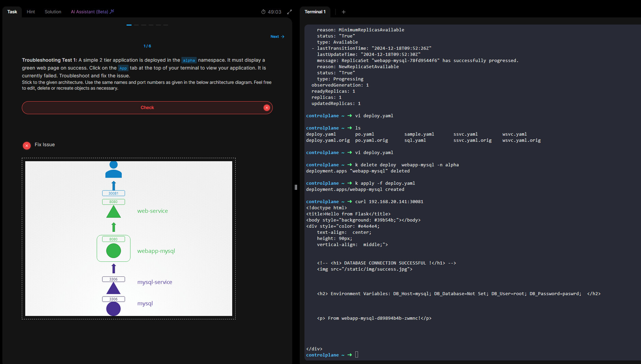Viewport: 641px width, 364px height.
Task: Go to the Next question
Action: [277, 36]
